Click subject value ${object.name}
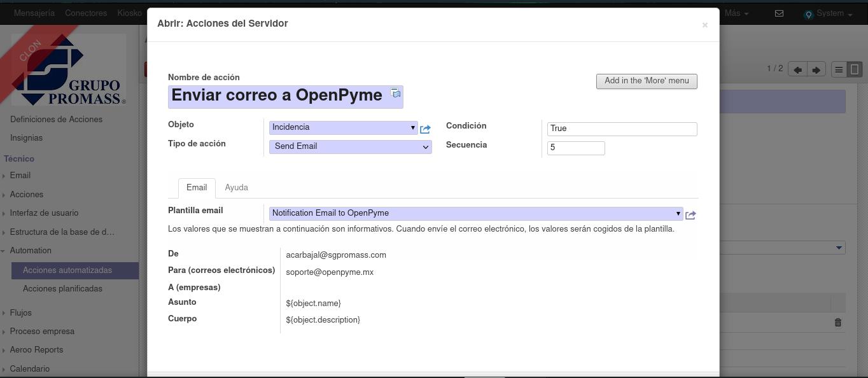Screen dimensions: 868x378 tap(313, 304)
